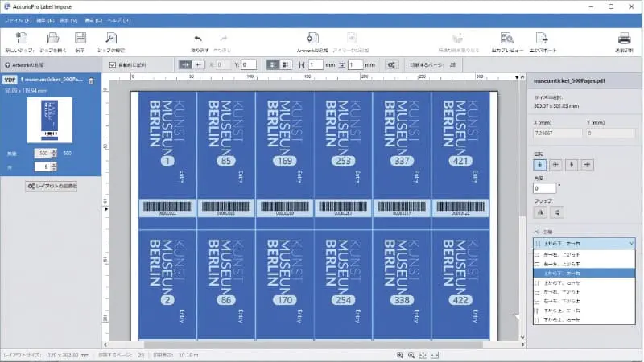Click the layout optimization button
Viewport: 644px width, 362px height.
point(52,186)
